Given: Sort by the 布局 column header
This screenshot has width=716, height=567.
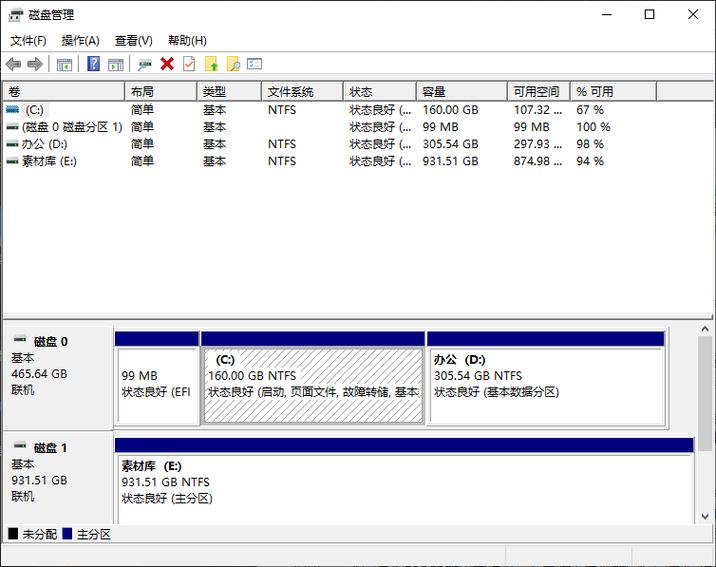Looking at the screenshot, I should (x=161, y=92).
